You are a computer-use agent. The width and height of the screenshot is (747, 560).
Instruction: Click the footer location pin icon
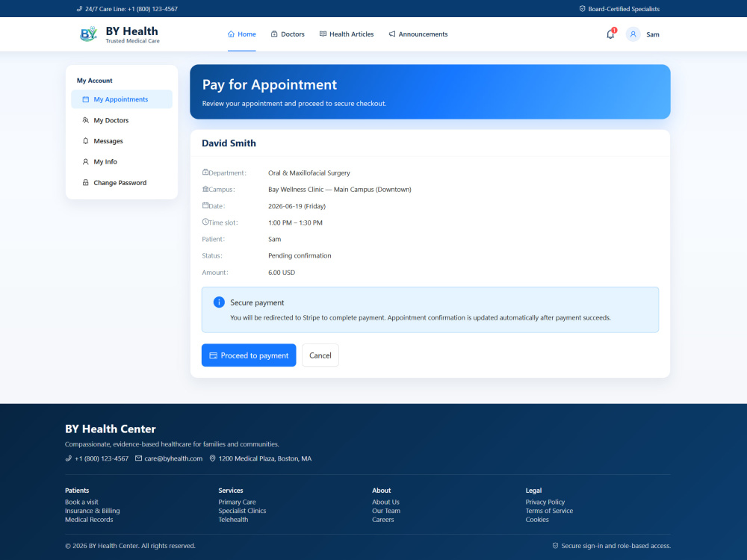[x=212, y=458]
